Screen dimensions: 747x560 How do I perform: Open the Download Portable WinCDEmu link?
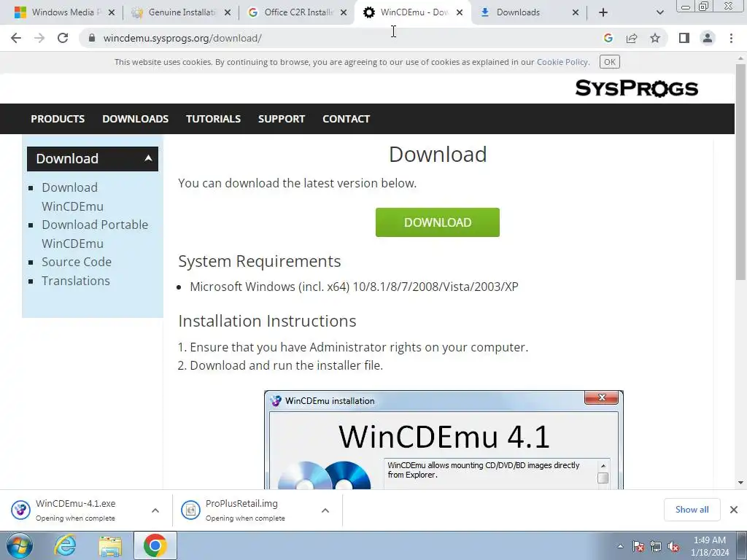point(95,234)
